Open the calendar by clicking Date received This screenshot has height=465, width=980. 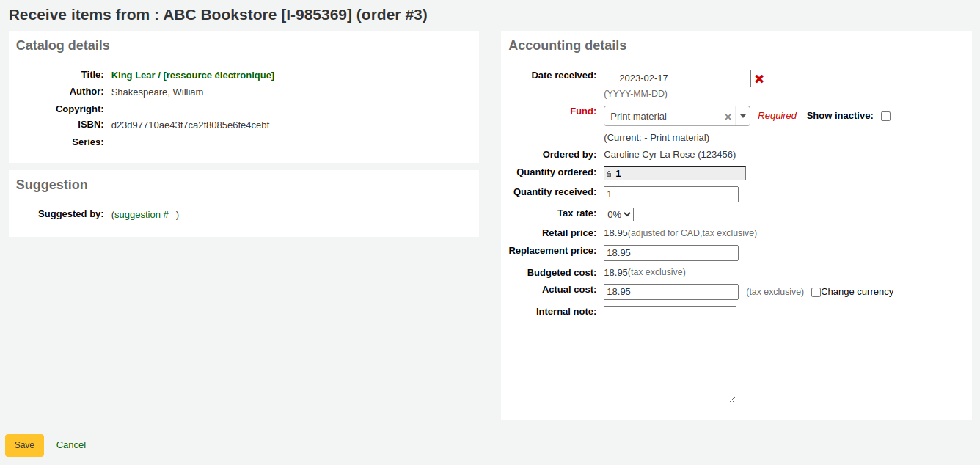click(x=676, y=78)
